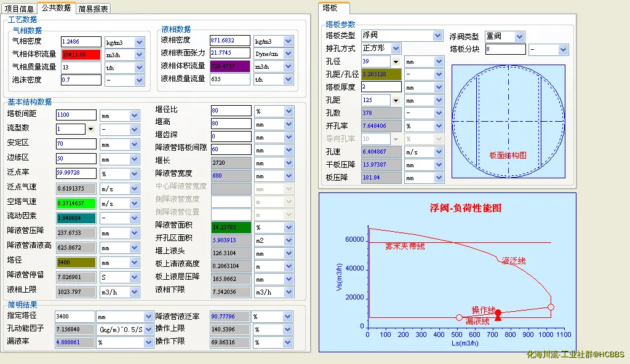Open the 排孔方式 dropdown showing 正方形

pyautogui.click(x=396, y=49)
